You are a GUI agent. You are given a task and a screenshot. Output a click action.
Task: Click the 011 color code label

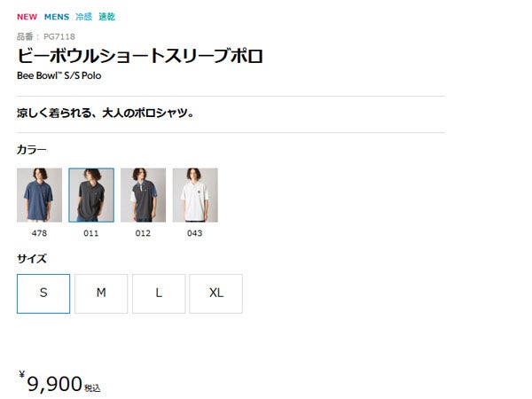point(91,233)
